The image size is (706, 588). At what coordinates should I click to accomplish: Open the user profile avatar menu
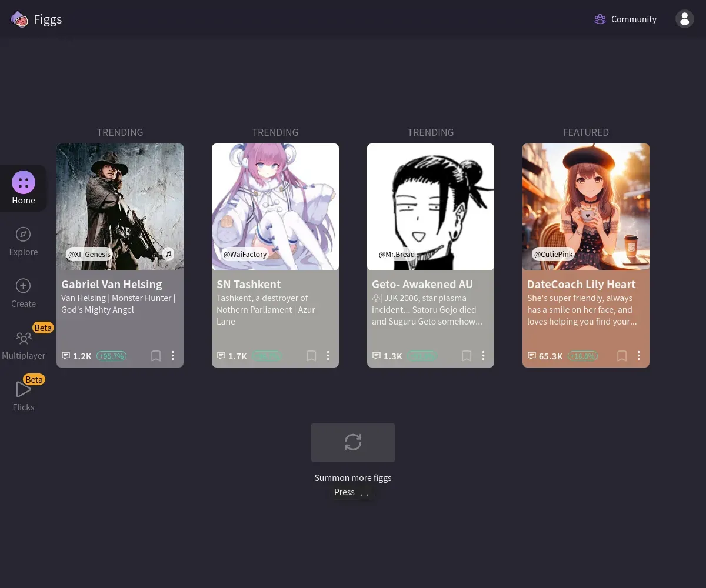coord(685,19)
